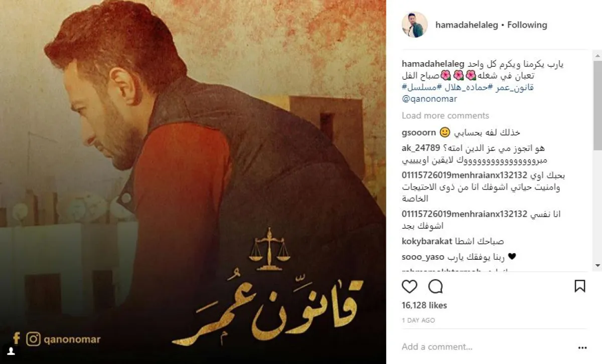Click the Instagram logo on the poster
The height and width of the screenshot is (364, 602).
(34, 339)
